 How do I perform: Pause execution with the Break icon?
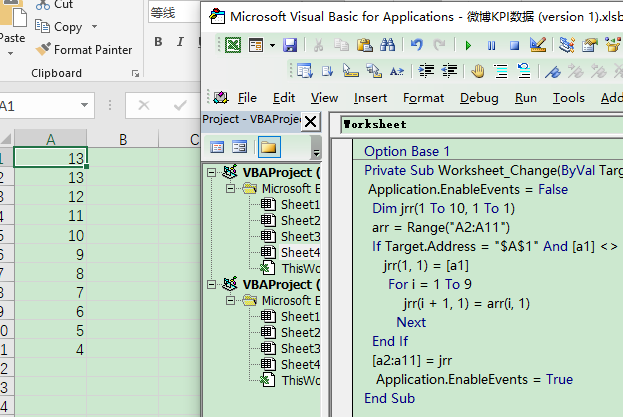(x=491, y=45)
